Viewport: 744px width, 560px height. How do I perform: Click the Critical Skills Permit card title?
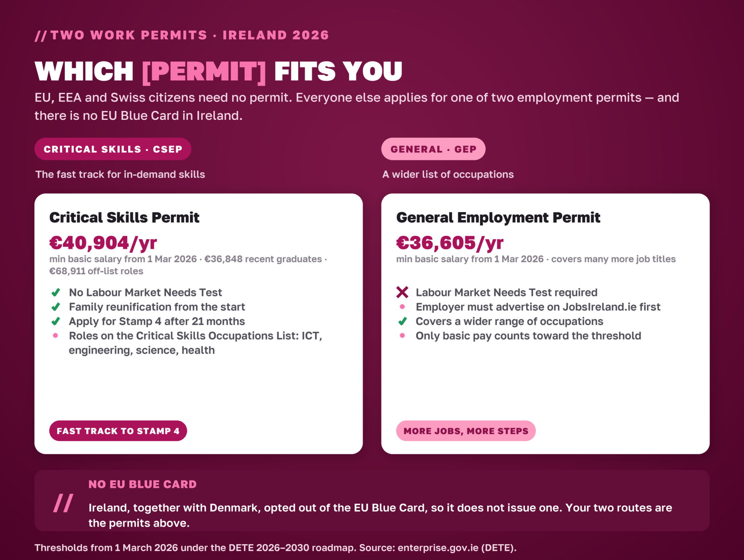pyautogui.click(x=124, y=218)
